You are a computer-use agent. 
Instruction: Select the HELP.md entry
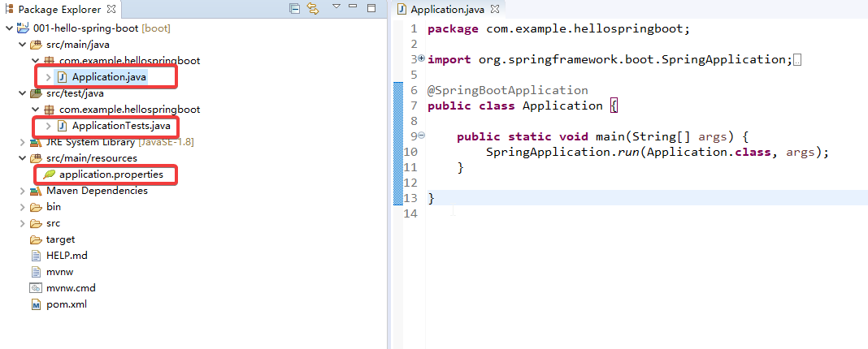point(67,256)
